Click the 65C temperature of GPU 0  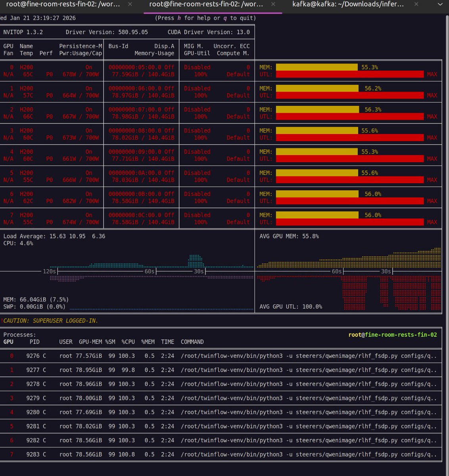(x=28, y=74)
